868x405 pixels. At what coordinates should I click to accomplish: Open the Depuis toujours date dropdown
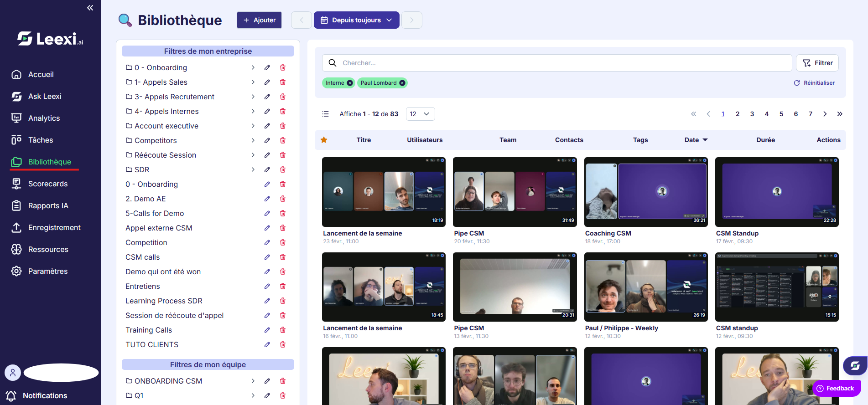357,20
